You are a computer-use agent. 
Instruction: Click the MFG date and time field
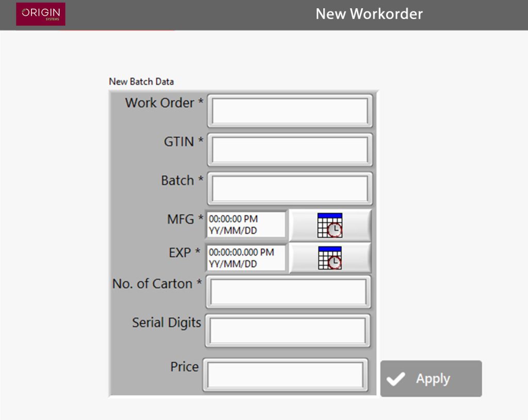[x=246, y=225]
